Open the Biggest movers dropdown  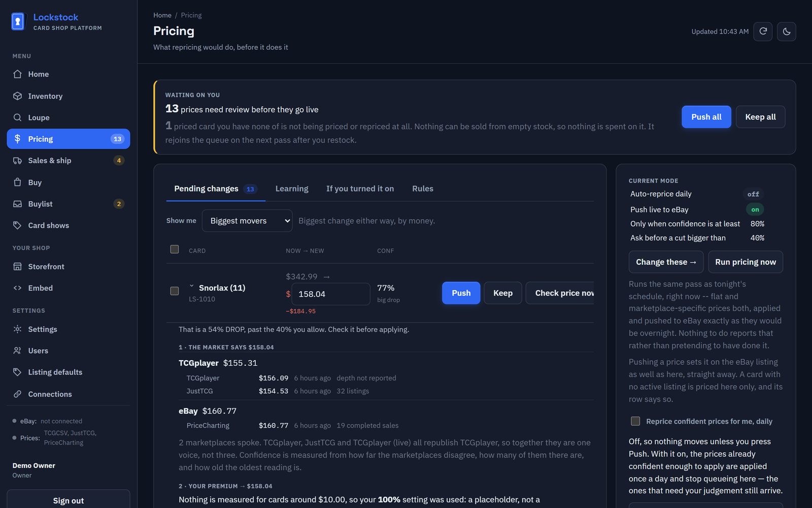pos(247,221)
